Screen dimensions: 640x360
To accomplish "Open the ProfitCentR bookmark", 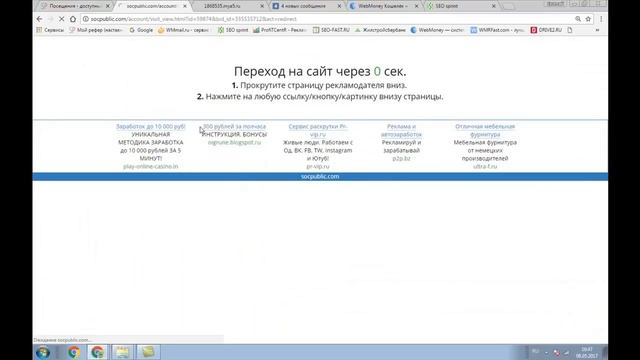I will pos(280,30).
